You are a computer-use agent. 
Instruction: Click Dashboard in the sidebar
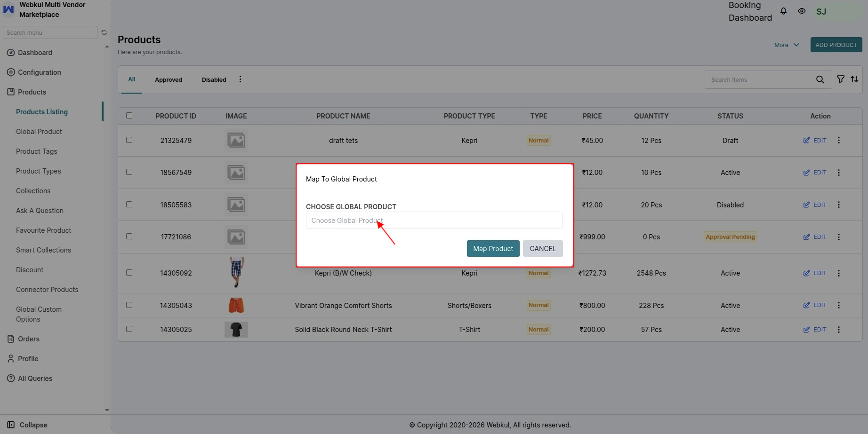click(35, 53)
